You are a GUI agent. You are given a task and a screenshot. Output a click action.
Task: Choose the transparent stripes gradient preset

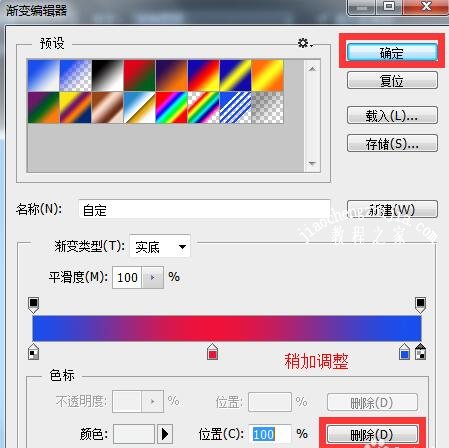(236, 107)
